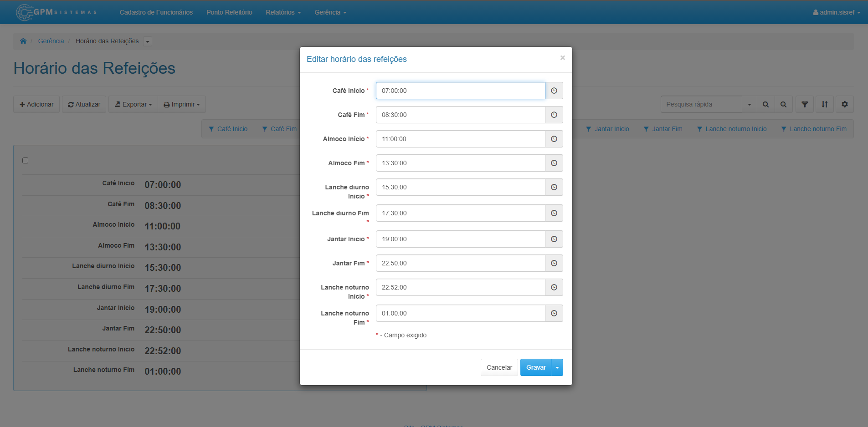
Task: Open the Relatórios menu
Action: tap(283, 12)
